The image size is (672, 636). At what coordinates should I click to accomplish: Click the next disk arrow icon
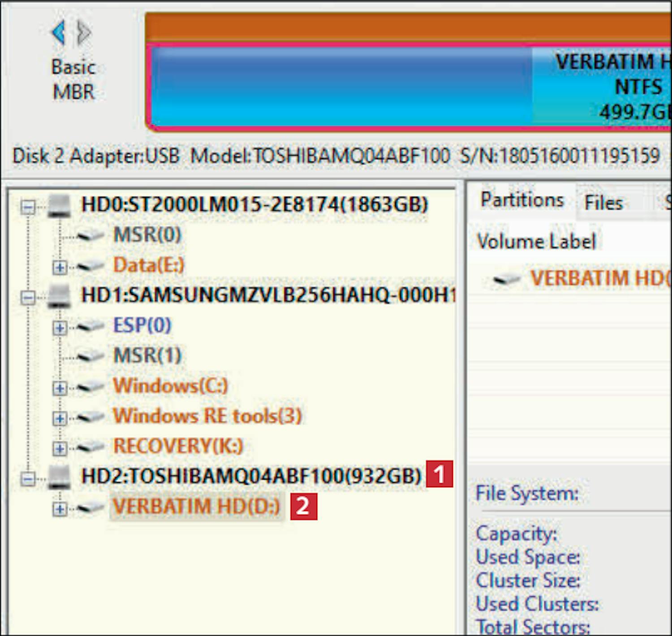click(84, 33)
